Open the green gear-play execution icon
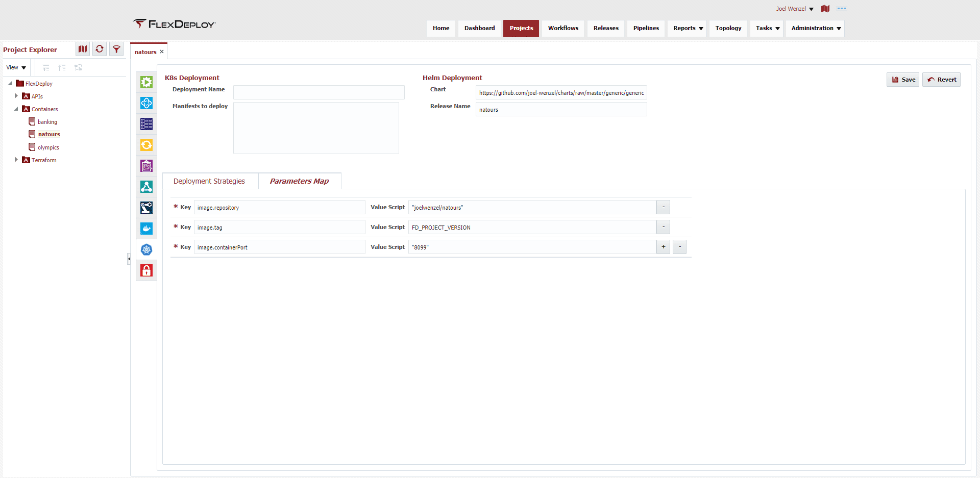The height and width of the screenshot is (478, 980). coord(146,82)
